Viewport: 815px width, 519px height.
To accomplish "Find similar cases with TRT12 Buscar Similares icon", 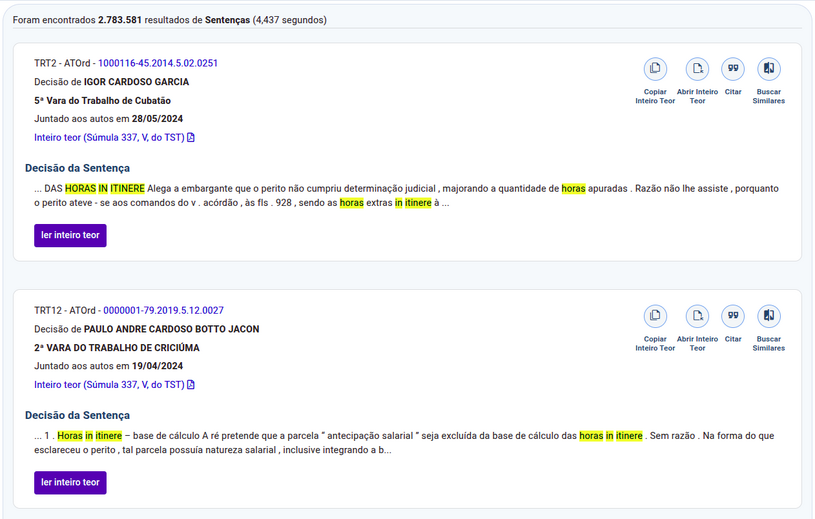I will (768, 316).
